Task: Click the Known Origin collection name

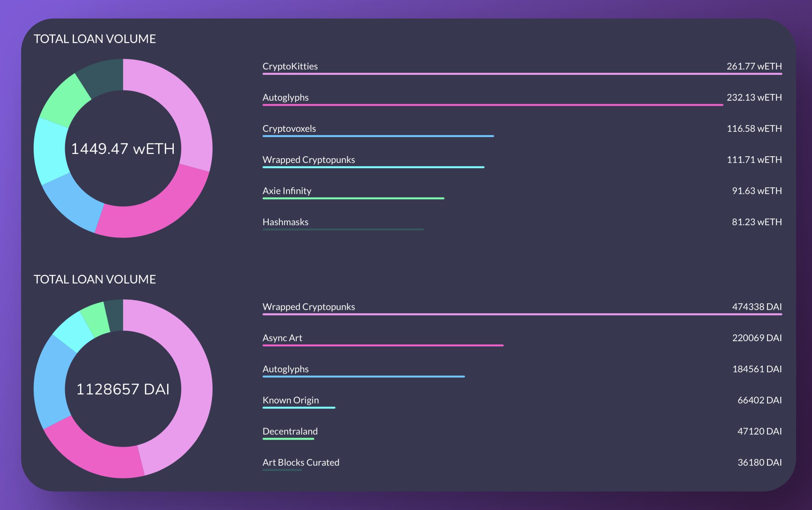Action: point(290,400)
